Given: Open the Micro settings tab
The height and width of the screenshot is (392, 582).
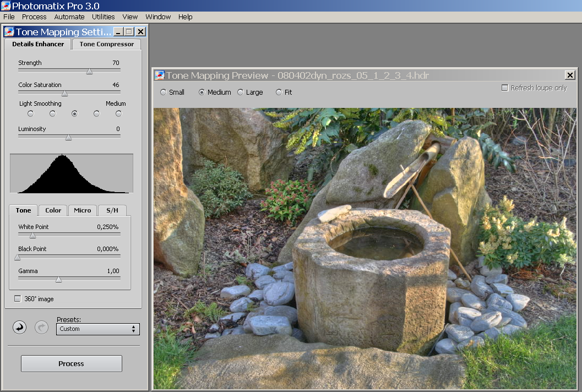Looking at the screenshot, I should point(83,210).
